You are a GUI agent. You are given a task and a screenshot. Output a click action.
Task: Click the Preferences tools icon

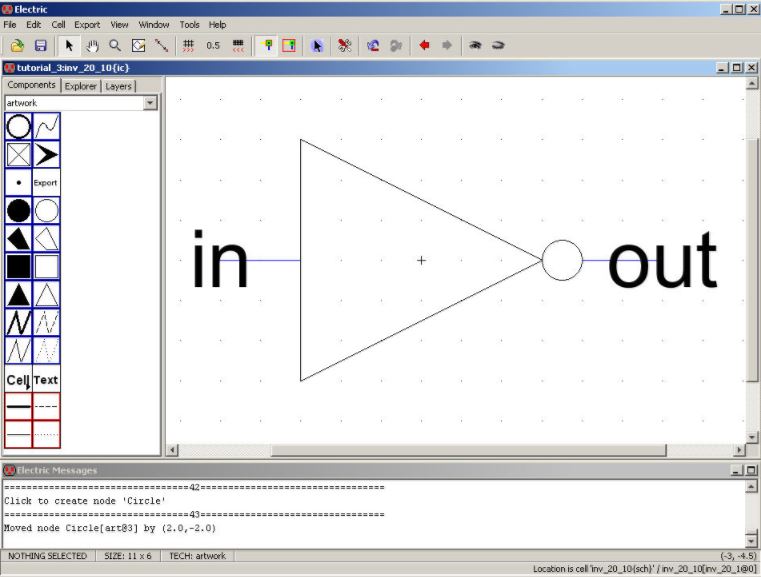coord(344,45)
